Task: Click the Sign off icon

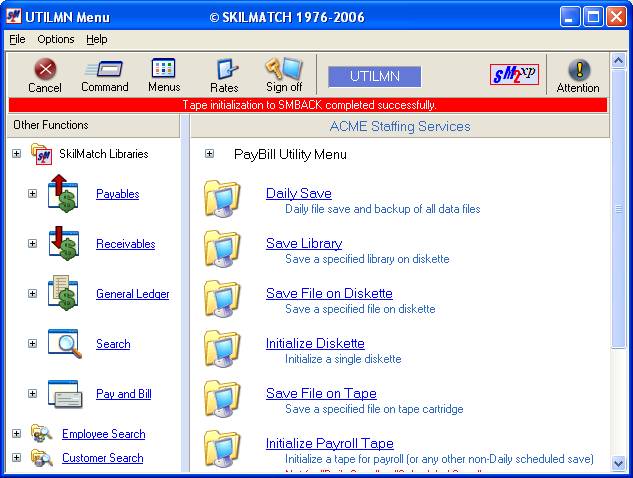Action: 284,68
